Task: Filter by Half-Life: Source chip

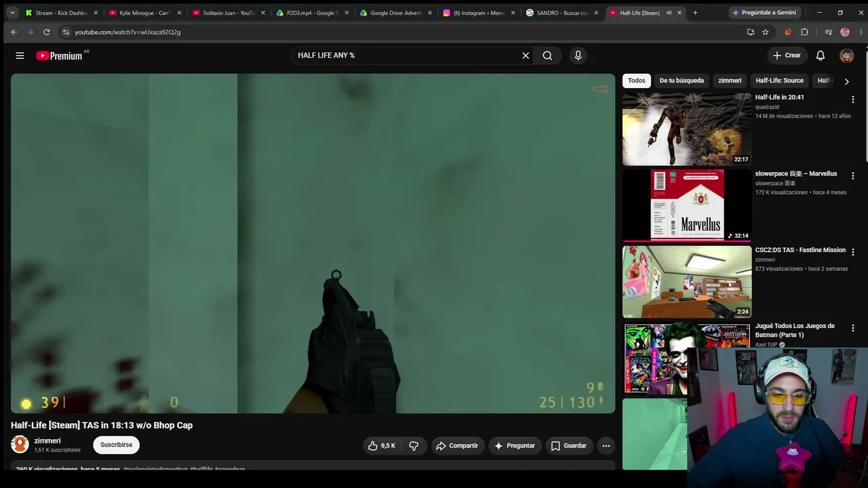Action: [x=780, y=81]
